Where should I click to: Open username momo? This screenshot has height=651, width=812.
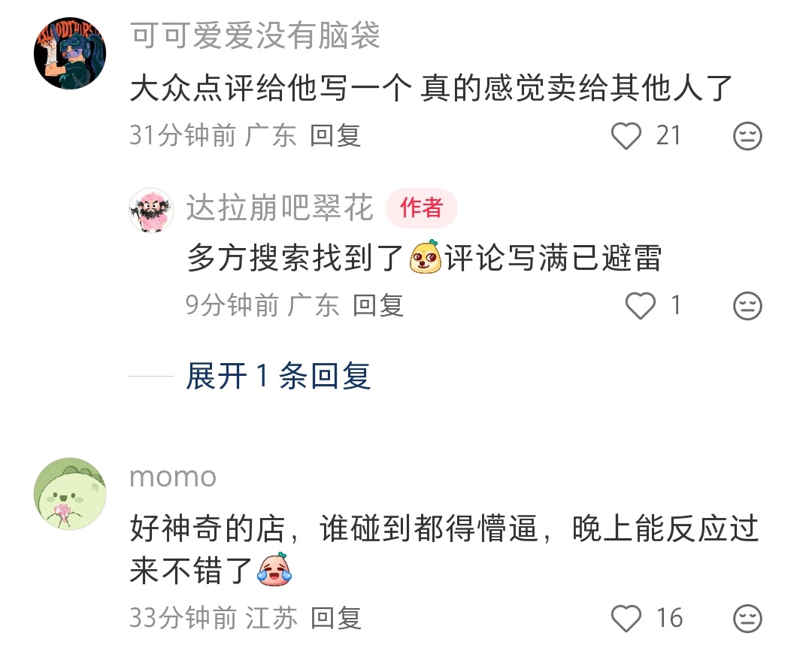pyautogui.click(x=173, y=477)
